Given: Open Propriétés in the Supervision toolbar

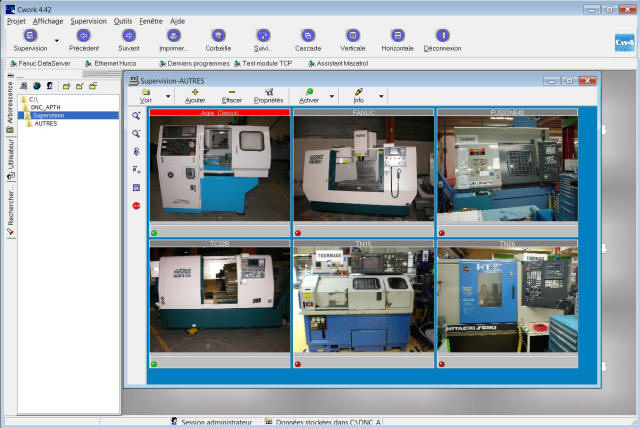Looking at the screenshot, I should (x=268, y=92).
